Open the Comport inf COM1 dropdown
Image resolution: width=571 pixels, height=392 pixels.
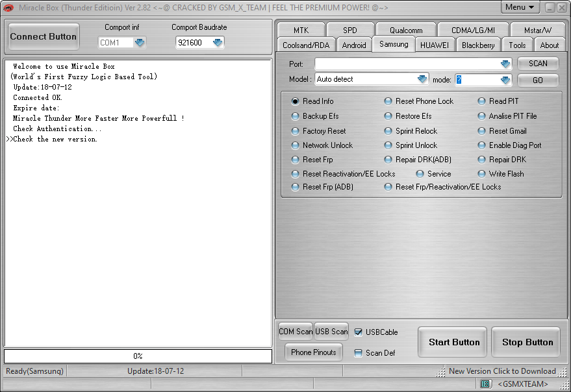(139, 42)
